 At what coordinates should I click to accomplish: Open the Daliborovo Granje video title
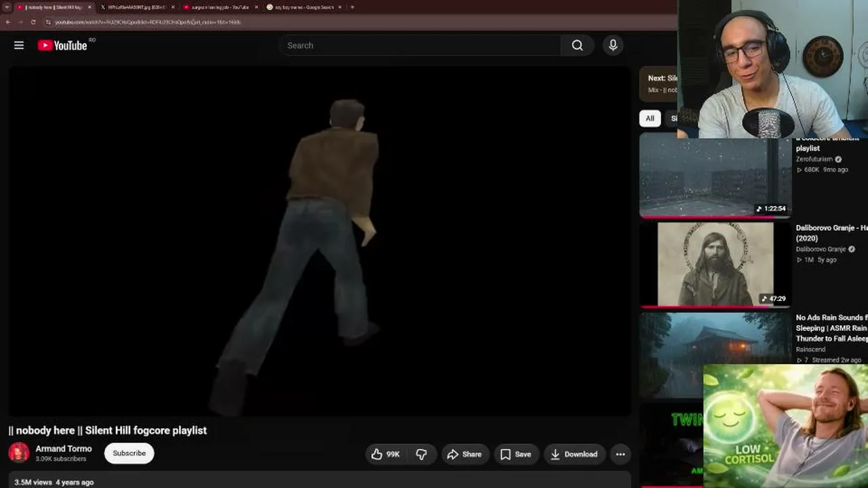[831, 233]
